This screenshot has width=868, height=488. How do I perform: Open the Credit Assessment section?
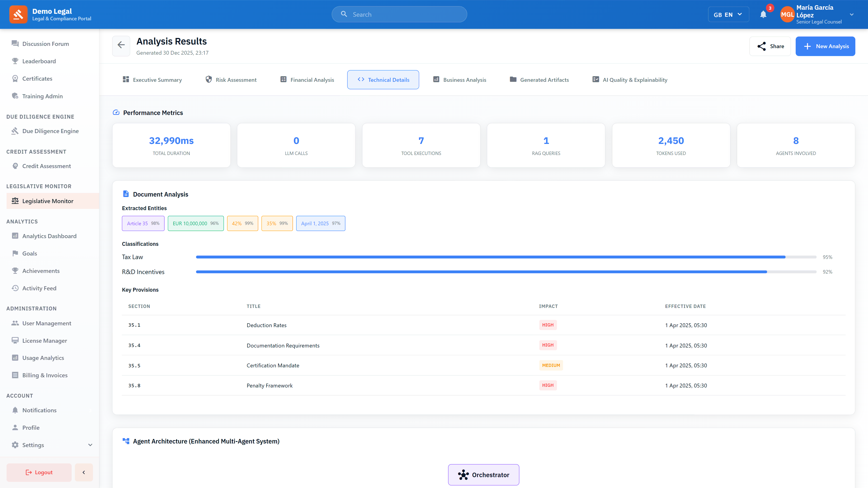tap(46, 166)
